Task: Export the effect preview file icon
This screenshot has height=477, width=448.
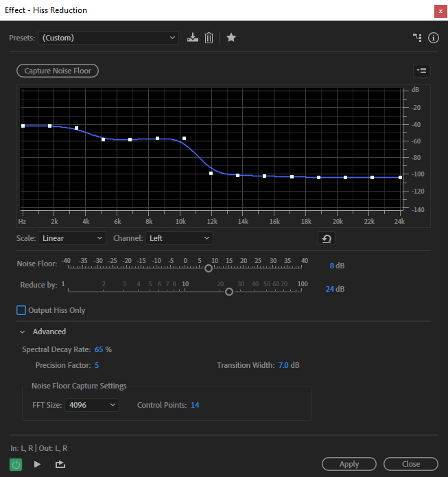Action: (60, 464)
